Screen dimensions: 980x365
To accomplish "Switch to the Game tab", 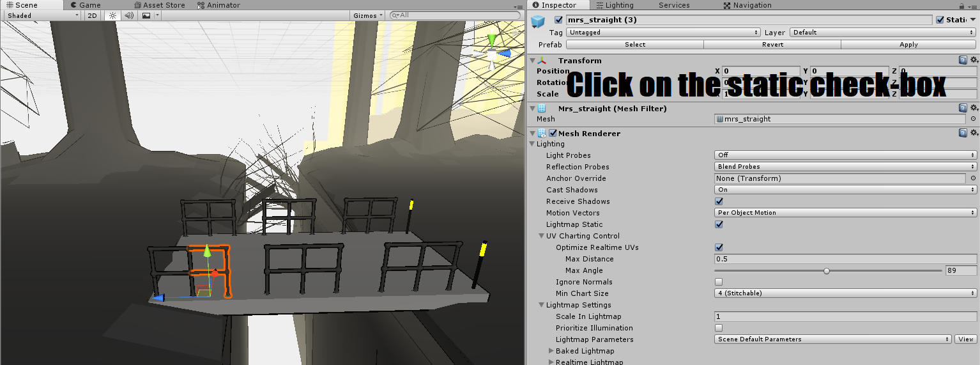I will (x=85, y=5).
